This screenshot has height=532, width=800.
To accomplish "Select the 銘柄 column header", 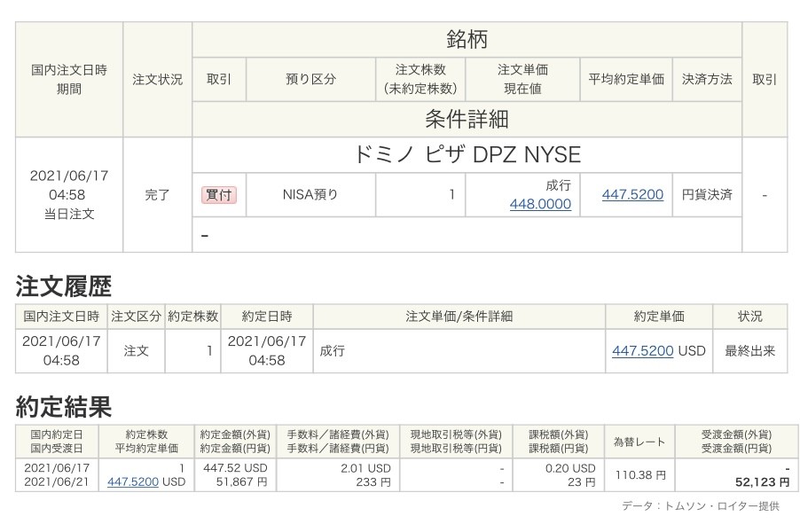I will (x=467, y=39).
